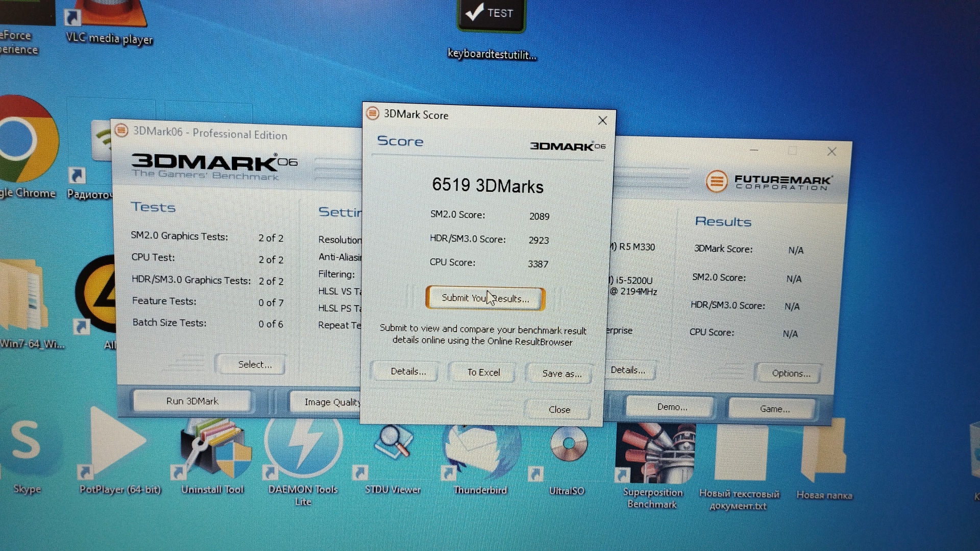Open the Google Chrome desktop icon

coord(28,148)
